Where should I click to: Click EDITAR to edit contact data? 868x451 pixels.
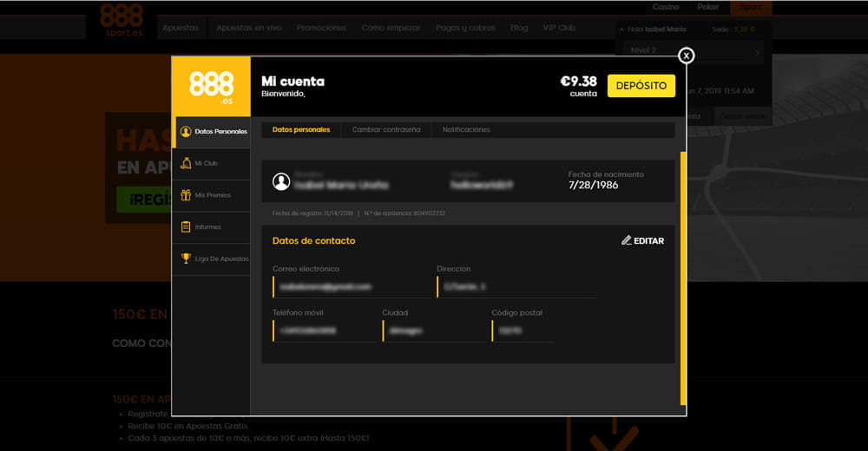642,241
